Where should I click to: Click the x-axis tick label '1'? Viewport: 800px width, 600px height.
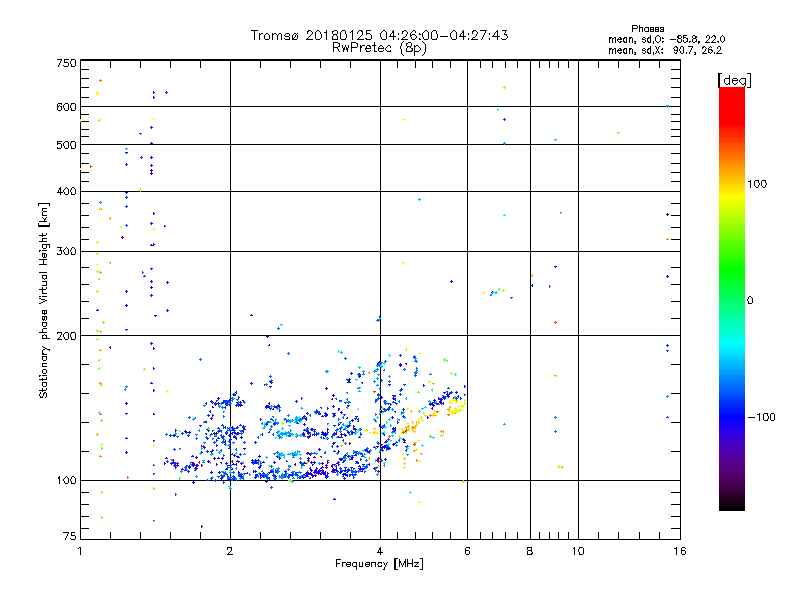[80, 551]
